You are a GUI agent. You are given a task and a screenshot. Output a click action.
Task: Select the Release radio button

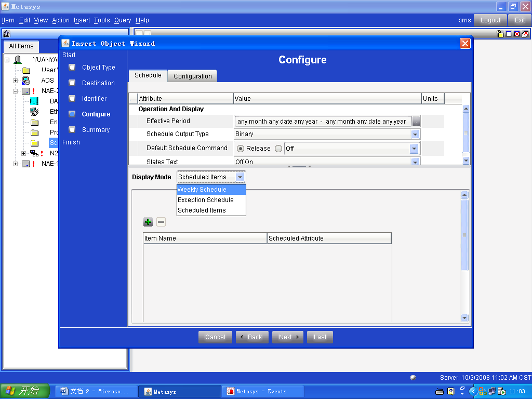tap(241, 149)
